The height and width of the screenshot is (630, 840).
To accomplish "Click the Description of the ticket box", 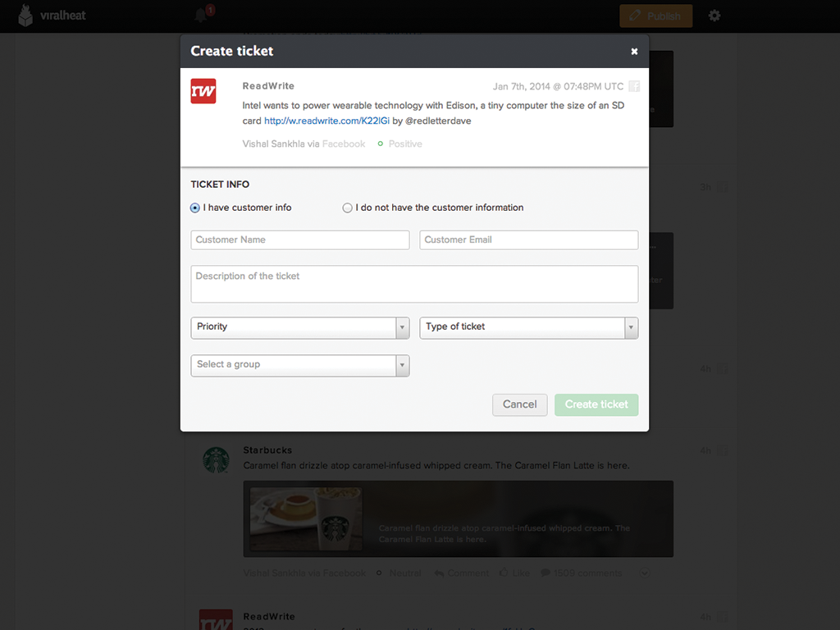I will coord(414,284).
